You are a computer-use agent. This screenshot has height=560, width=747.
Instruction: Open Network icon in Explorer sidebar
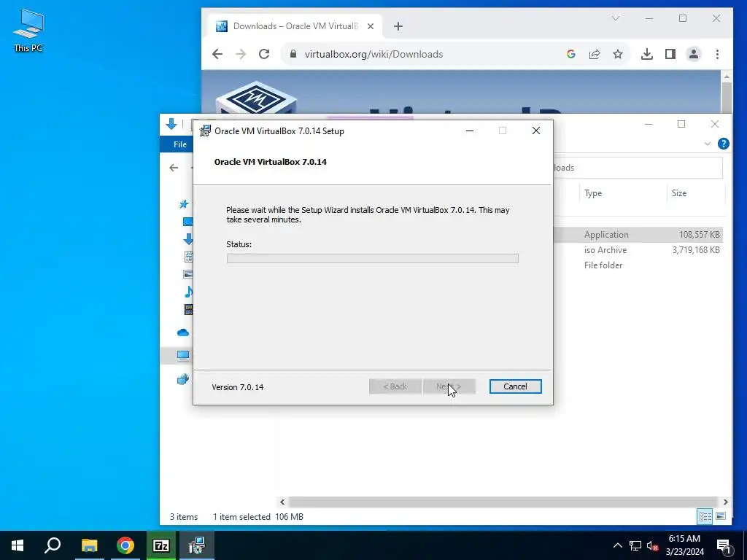coord(183,379)
